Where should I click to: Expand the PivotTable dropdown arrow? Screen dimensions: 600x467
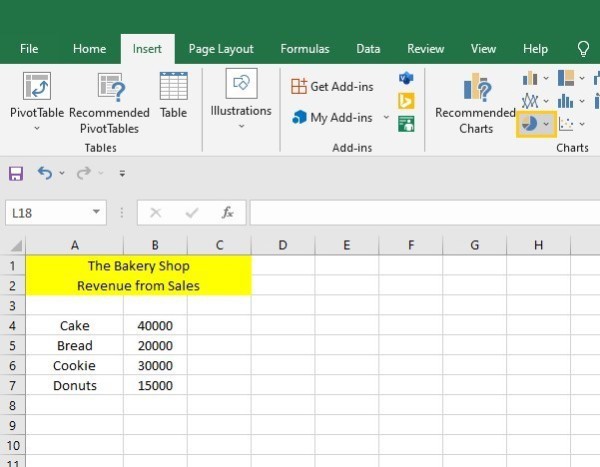[37, 128]
